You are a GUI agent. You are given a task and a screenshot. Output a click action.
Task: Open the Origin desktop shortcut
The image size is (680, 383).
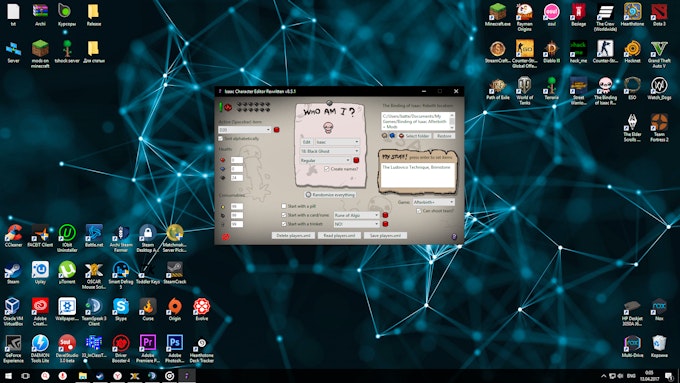tap(175, 309)
